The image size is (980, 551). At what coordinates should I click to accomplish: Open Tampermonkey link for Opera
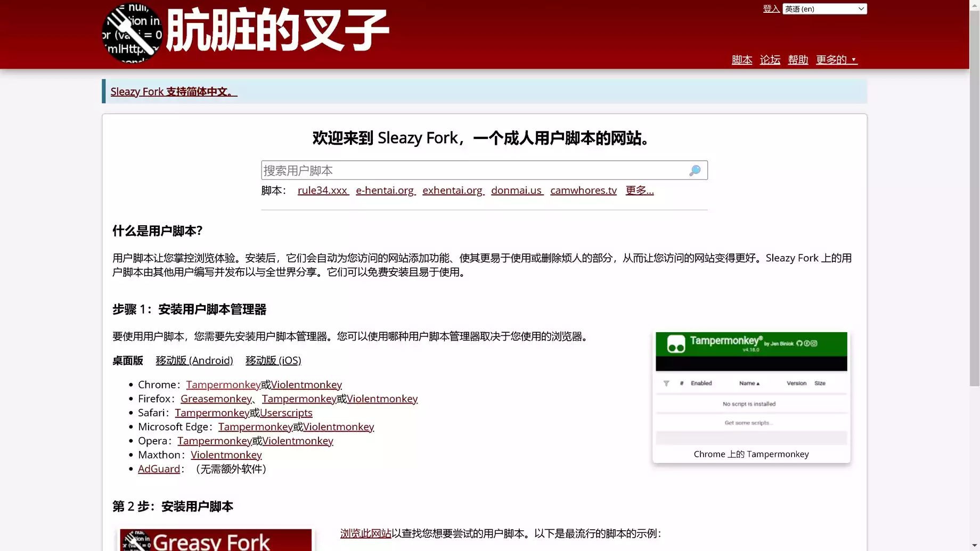215,441
